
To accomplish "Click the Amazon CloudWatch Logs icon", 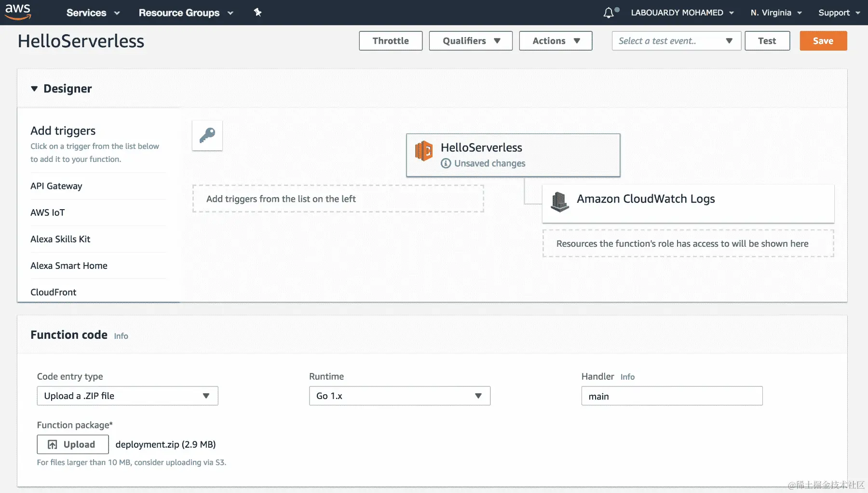I will (x=560, y=202).
